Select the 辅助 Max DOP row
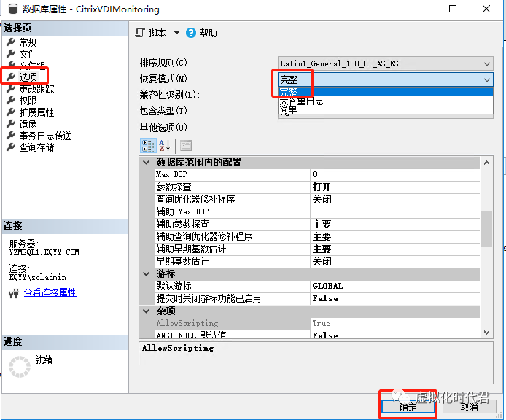 click(318, 211)
